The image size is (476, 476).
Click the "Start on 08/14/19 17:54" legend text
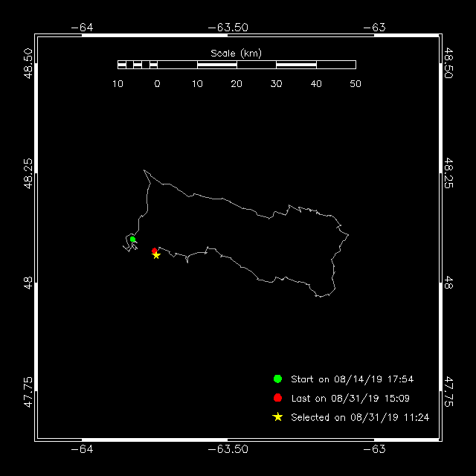coord(352,379)
